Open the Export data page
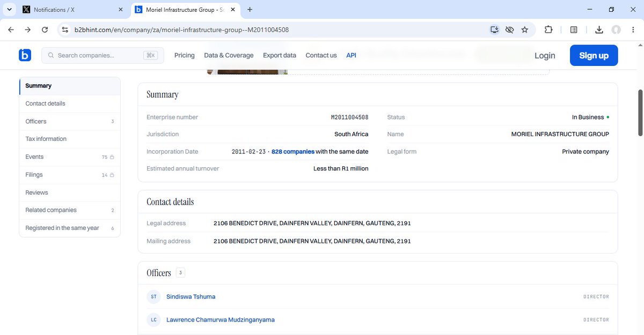 click(280, 55)
